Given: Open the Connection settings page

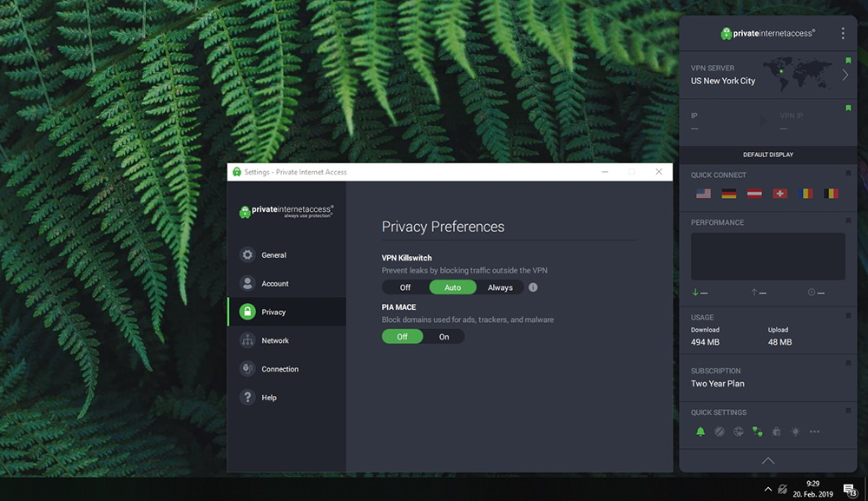Looking at the screenshot, I should [286, 369].
